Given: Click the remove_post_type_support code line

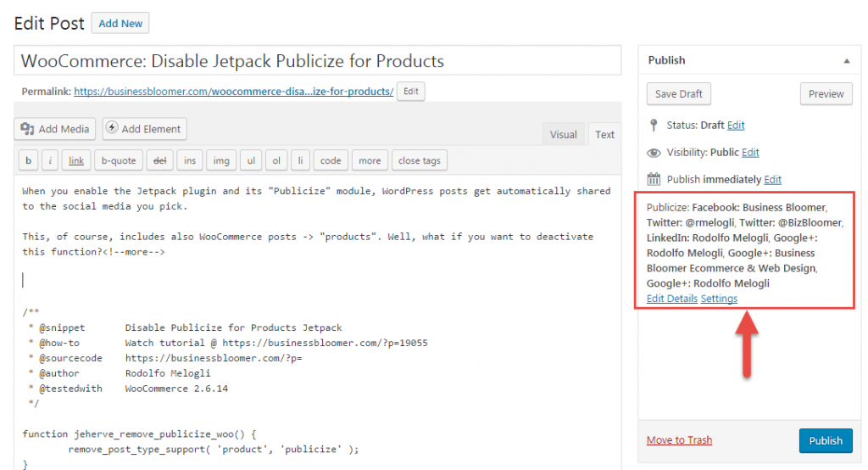Looking at the screenshot, I should click(x=214, y=450).
